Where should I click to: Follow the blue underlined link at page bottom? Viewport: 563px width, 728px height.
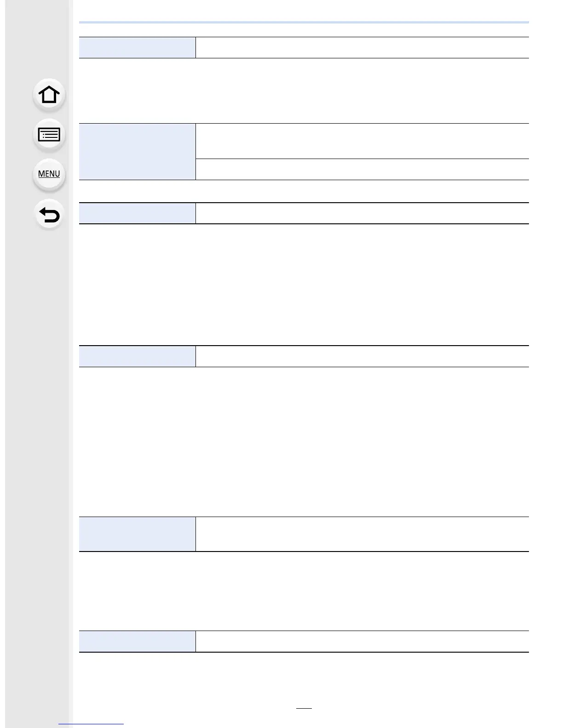tap(91, 724)
